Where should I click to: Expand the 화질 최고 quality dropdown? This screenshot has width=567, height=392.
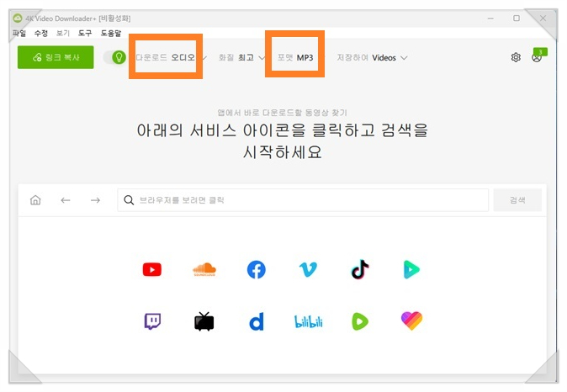[241, 57]
